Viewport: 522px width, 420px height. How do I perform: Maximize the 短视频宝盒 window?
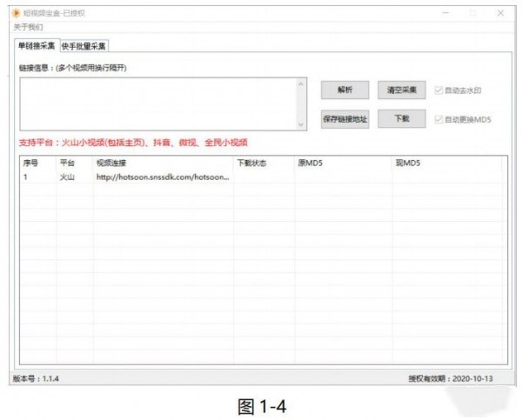click(472, 13)
